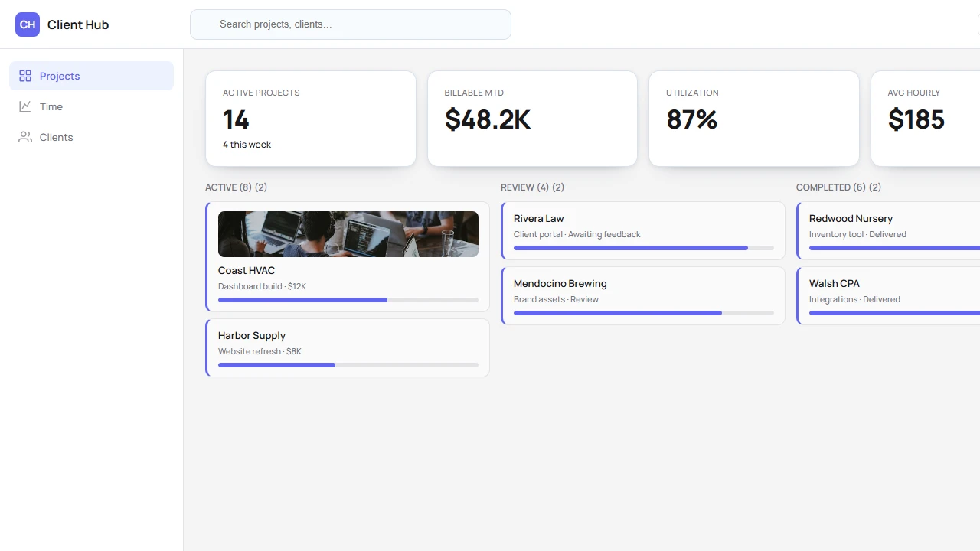Click the REVIEW (4) column header

pyautogui.click(x=532, y=187)
